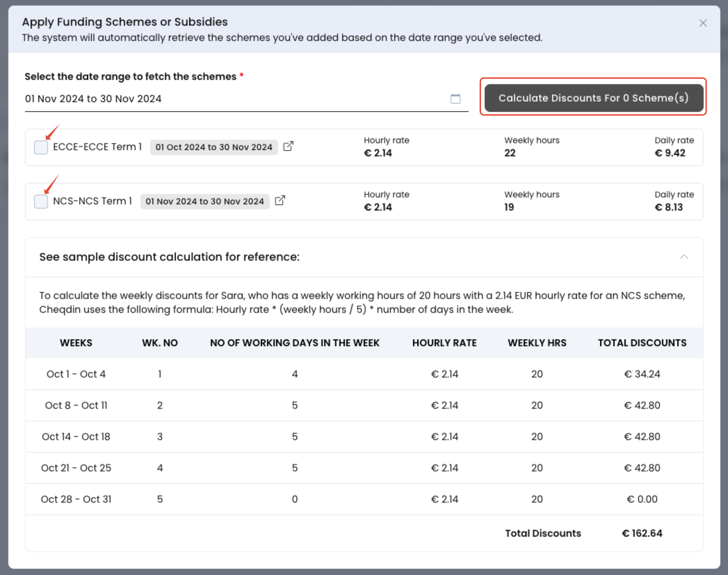This screenshot has height=575, width=728.
Task: Click the Weeks column header
Action: (x=76, y=343)
